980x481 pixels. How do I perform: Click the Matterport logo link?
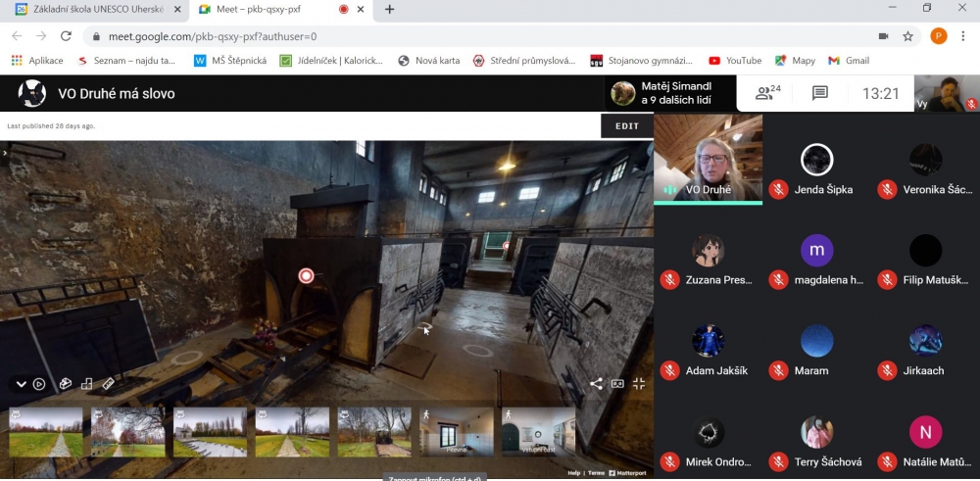(x=627, y=473)
